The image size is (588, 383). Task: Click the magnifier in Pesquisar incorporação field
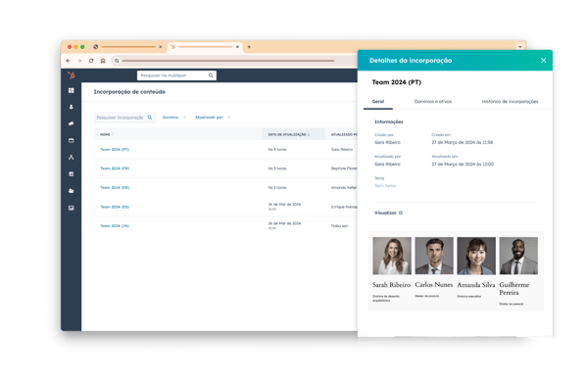point(150,118)
